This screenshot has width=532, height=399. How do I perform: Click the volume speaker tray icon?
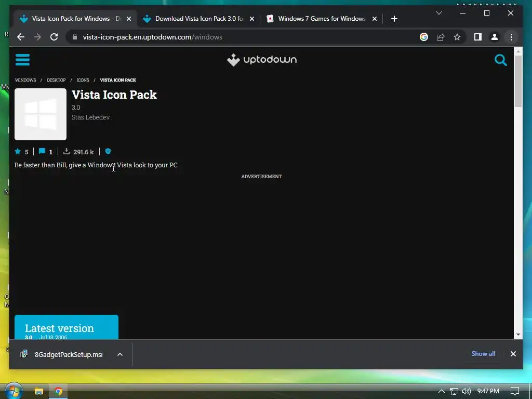coord(467,391)
